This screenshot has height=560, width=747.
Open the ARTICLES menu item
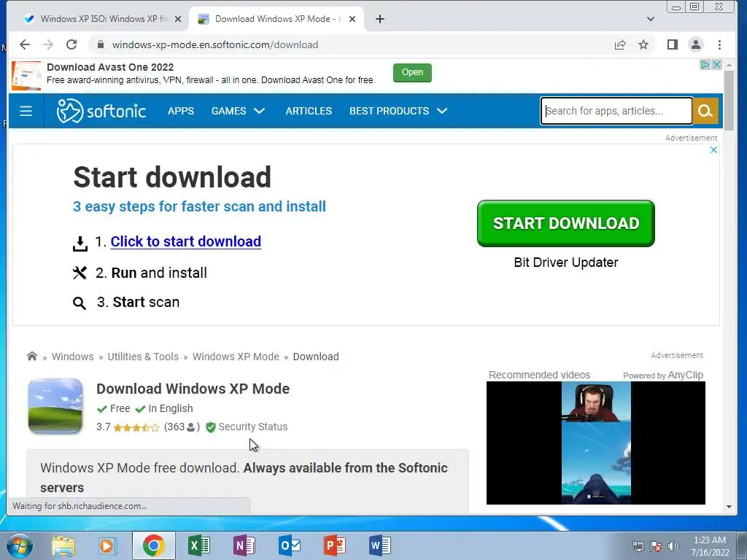[x=309, y=111]
